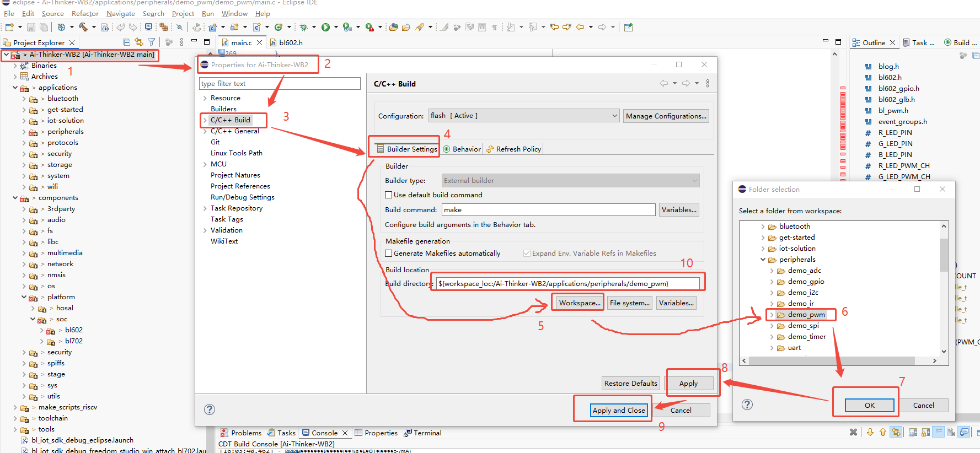The height and width of the screenshot is (453, 980).
Task: Click back arrow in C/C++ Build header
Action: (x=664, y=83)
